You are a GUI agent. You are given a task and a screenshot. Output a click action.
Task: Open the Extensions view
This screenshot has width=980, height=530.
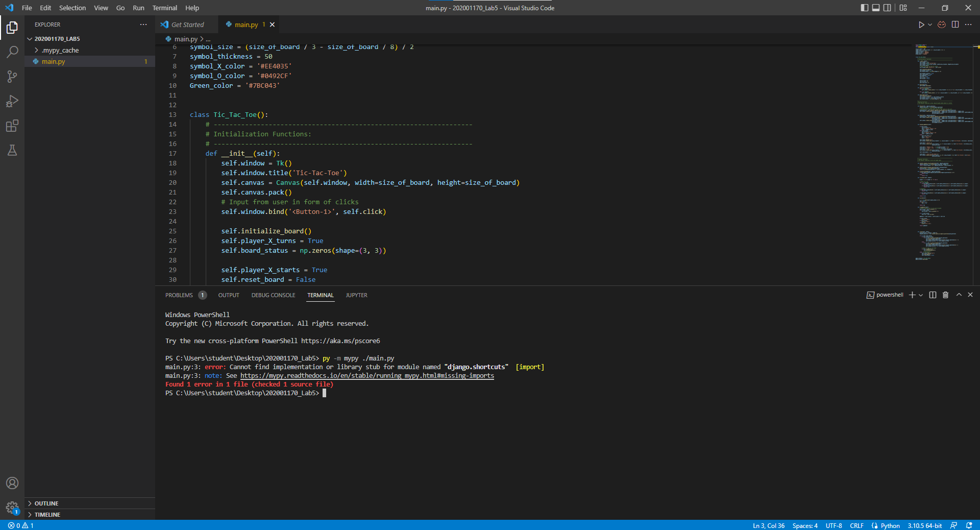[x=12, y=126]
